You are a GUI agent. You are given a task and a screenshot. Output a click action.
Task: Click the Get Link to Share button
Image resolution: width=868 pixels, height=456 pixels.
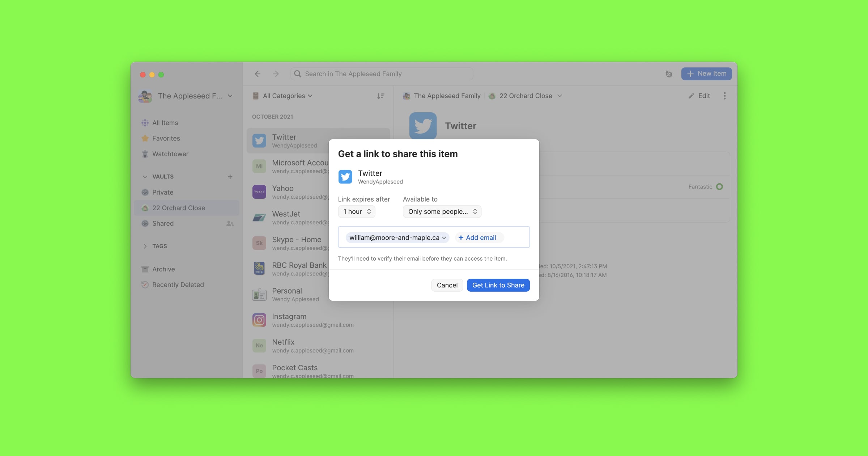498,285
